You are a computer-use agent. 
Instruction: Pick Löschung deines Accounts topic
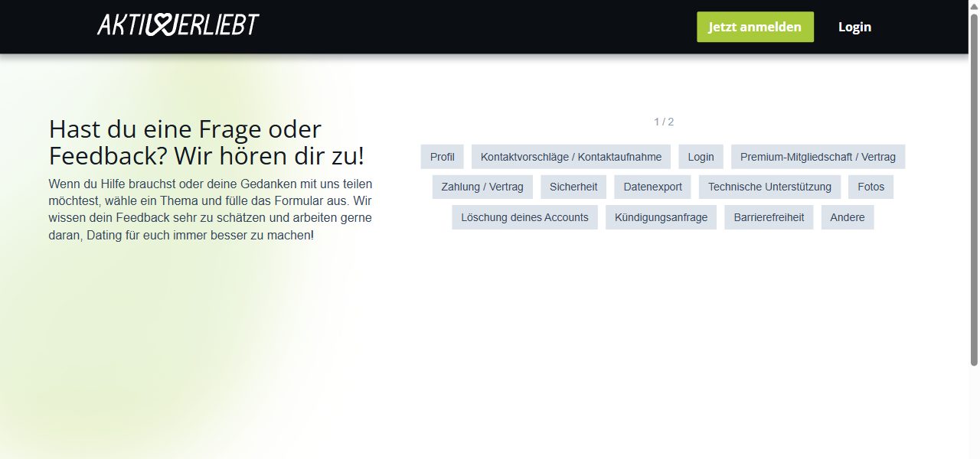click(x=524, y=217)
